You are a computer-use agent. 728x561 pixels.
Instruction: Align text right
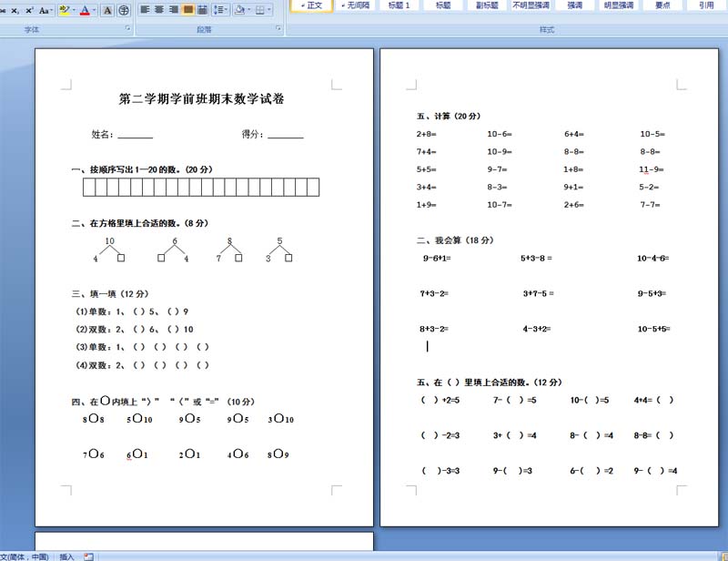(174, 9)
